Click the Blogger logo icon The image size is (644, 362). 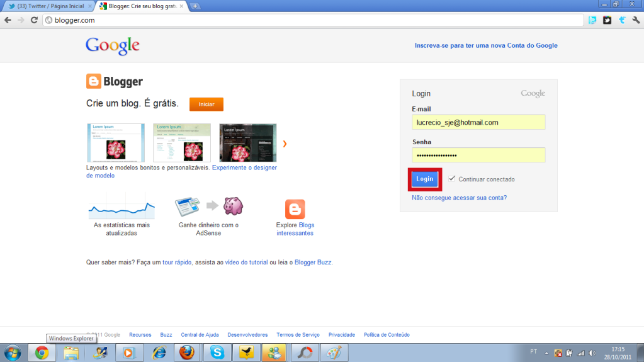coord(93,81)
